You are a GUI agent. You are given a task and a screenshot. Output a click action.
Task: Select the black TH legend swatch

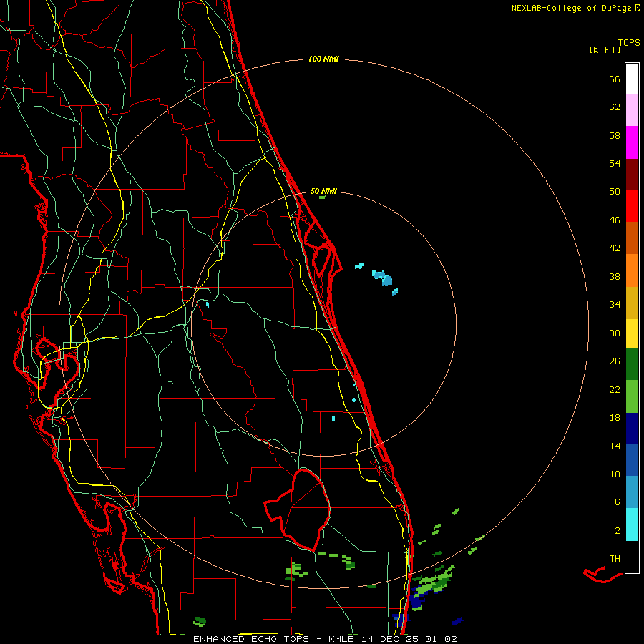tap(632, 557)
